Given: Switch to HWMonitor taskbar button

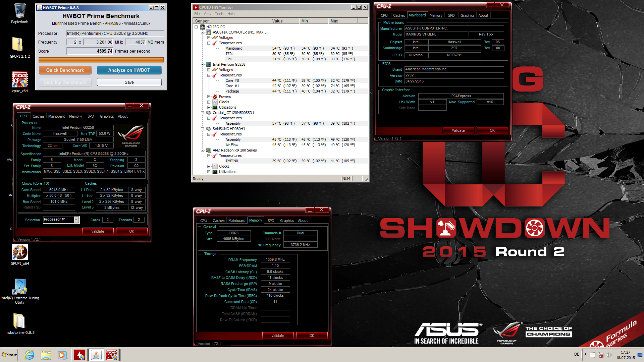Looking at the screenshot, I should click(79, 355).
